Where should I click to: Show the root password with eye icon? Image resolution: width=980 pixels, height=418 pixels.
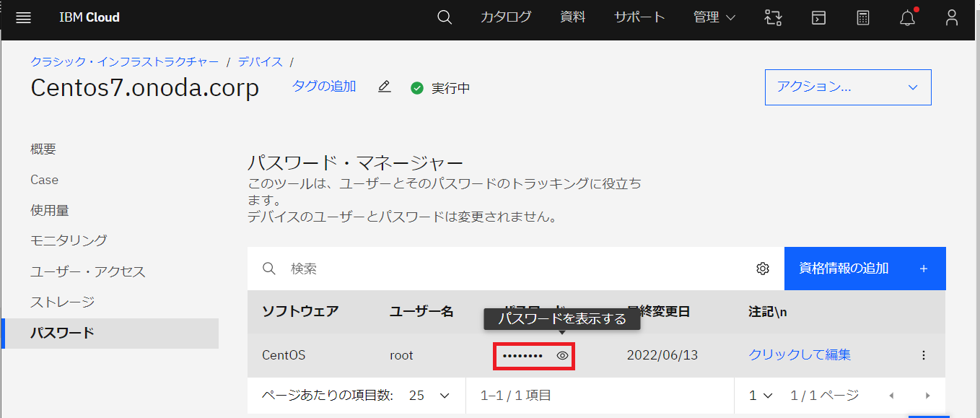563,356
